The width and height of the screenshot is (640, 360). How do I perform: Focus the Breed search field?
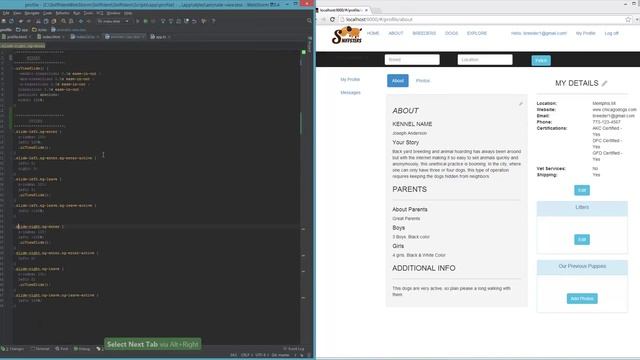tap(412, 60)
